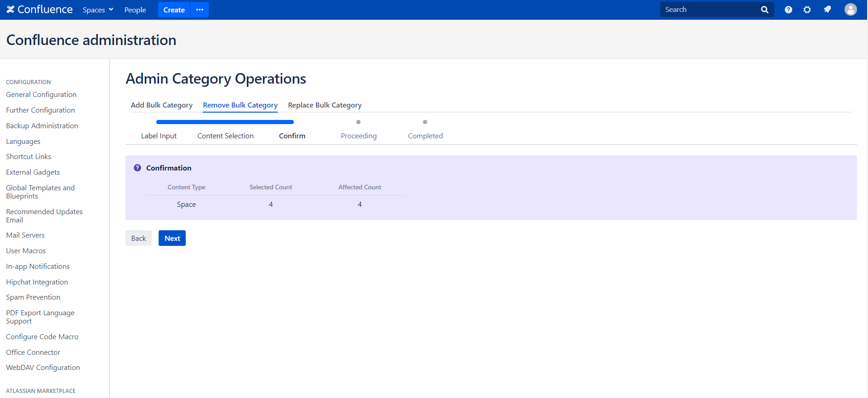Click the Affected Count column header
The height and width of the screenshot is (398, 868).
click(360, 187)
